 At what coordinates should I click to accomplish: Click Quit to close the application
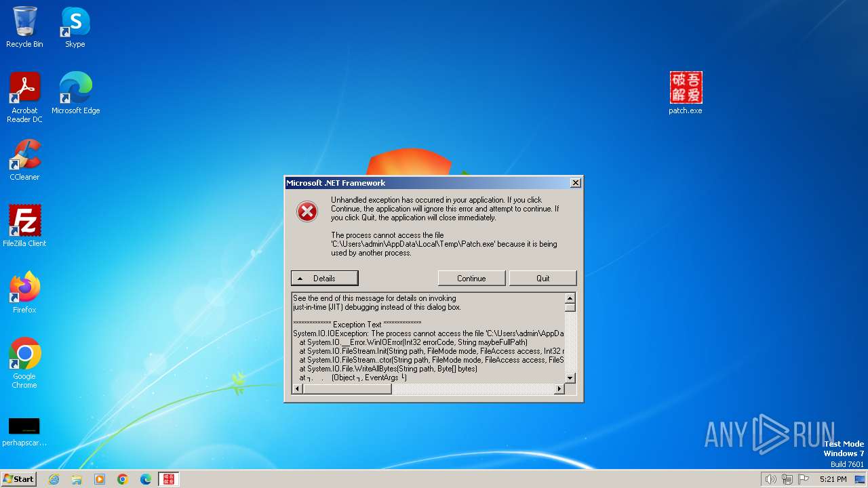(x=542, y=279)
